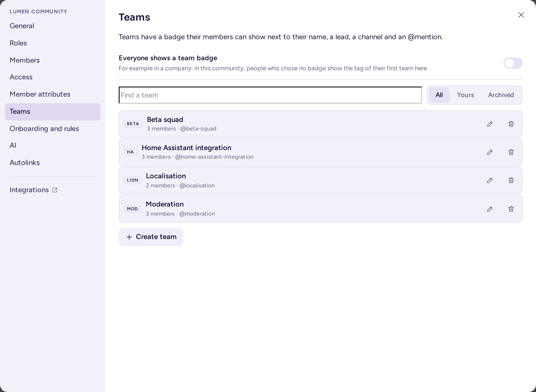Screen dimensions: 536x392
Task: Click the @home-assistant-integration mention text
Action: coord(214,157)
